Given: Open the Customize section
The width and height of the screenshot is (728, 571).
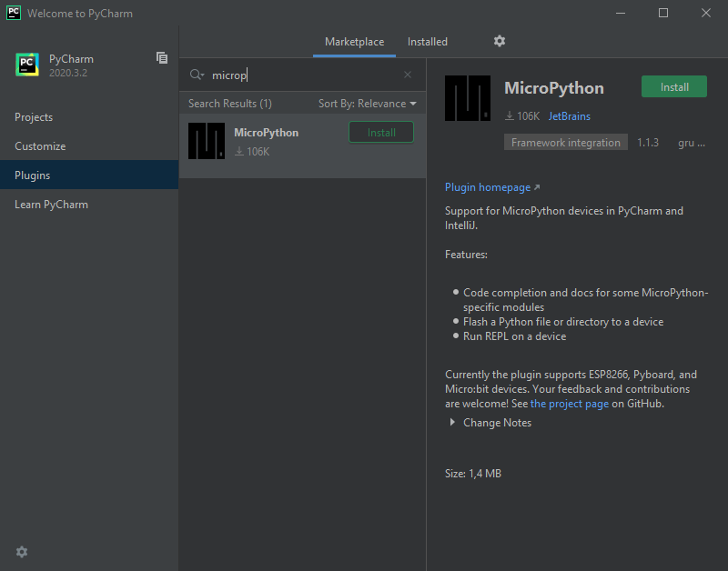Looking at the screenshot, I should click(x=89, y=146).
